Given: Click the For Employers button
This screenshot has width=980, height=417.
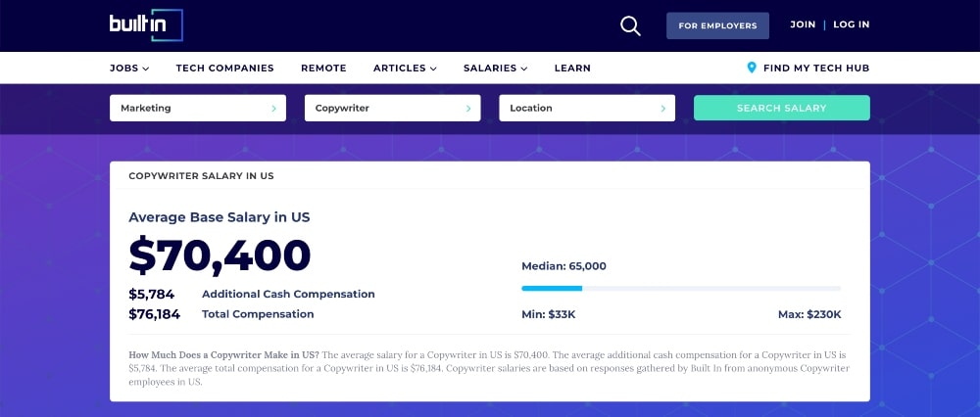Looking at the screenshot, I should (717, 25).
